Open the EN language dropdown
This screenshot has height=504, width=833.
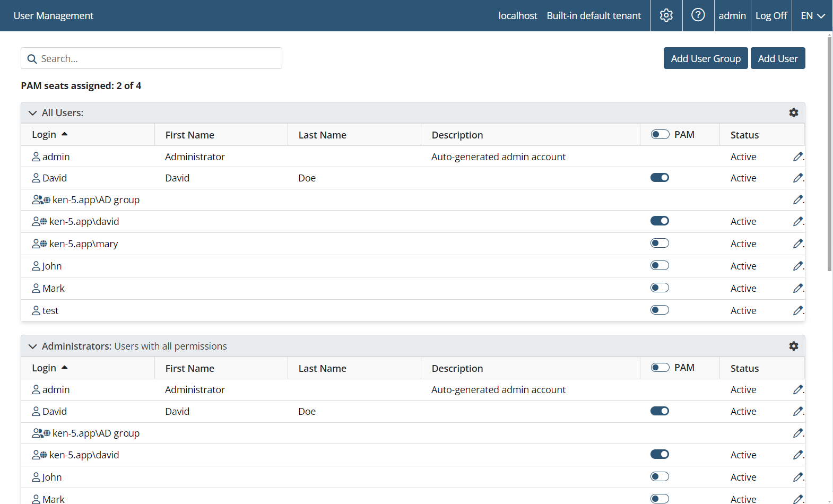[x=812, y=16]
